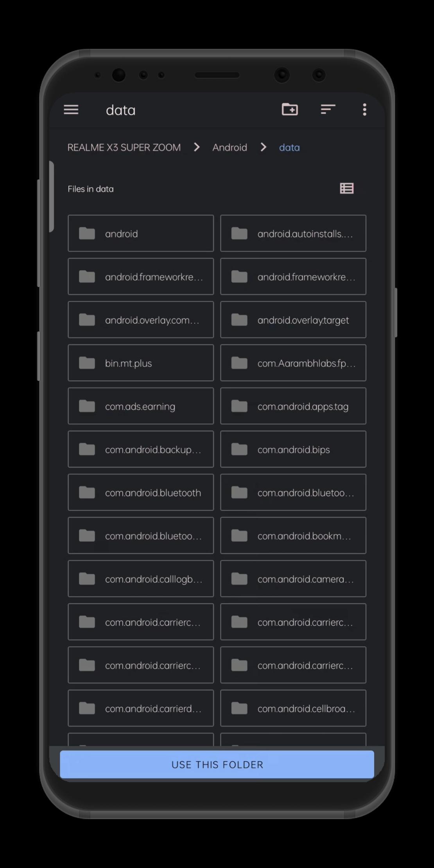Click the folder icon of bin.mt.plus
Screen dimensions: 434x868
tap(87, 363)
